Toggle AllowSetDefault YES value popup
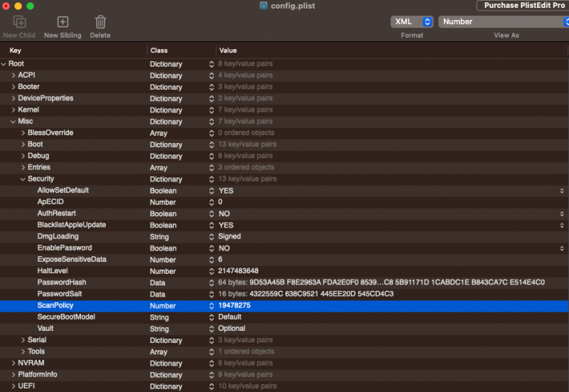Viewport: 569px width, 392px height. click(562, 191)
